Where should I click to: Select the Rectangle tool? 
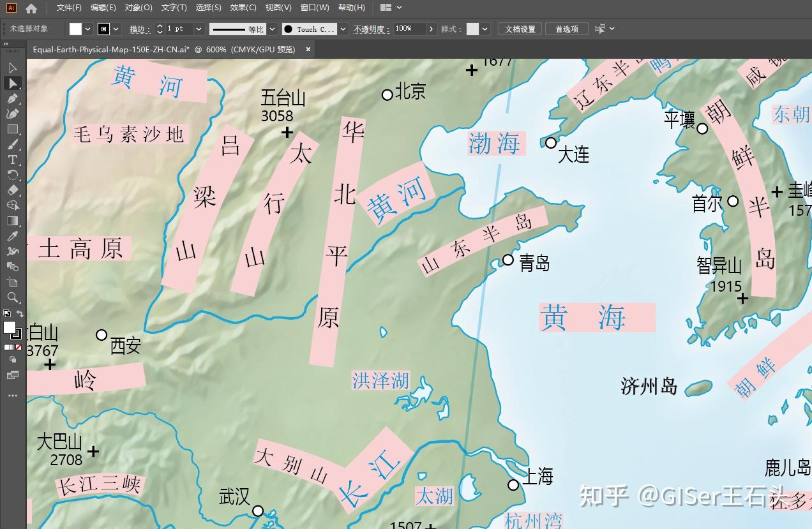pyautogui.click(x=13, y=129)
